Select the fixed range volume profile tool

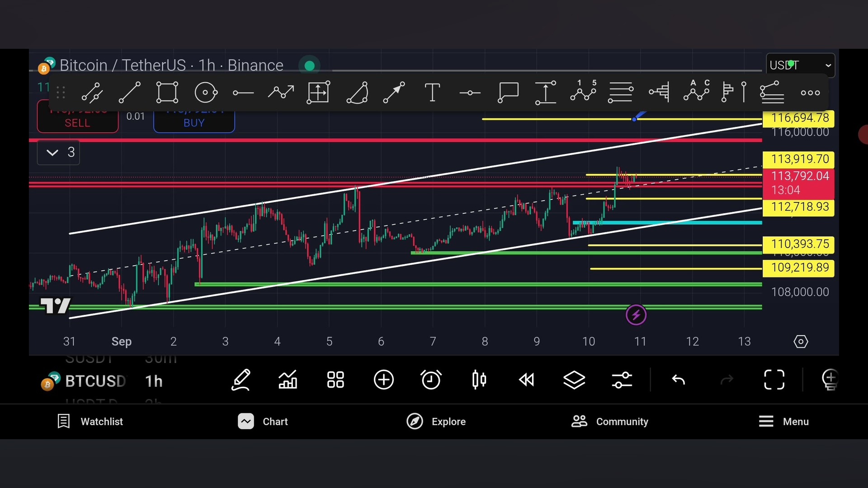659,92
